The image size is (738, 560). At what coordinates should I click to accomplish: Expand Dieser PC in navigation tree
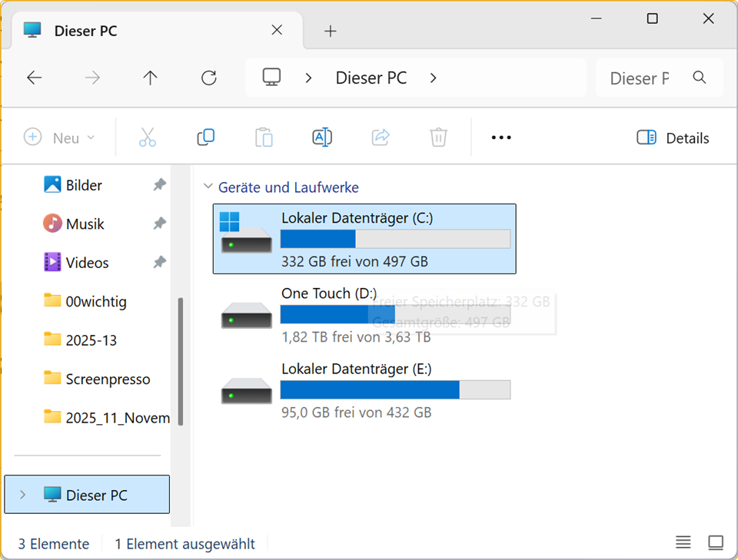[22, 495]
